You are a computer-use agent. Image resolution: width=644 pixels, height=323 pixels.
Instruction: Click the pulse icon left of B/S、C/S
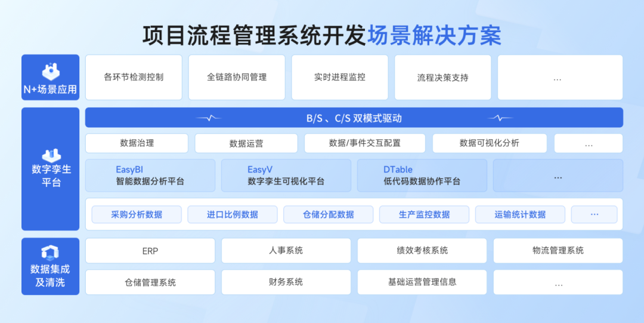point(209,118)
